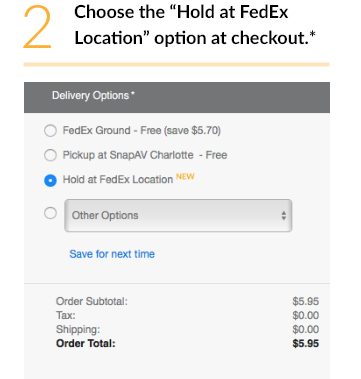This screenshot has width=361, height=379.
Task: Click the Choose the Hold at FedEx Location heading
Action: point(195,25)
